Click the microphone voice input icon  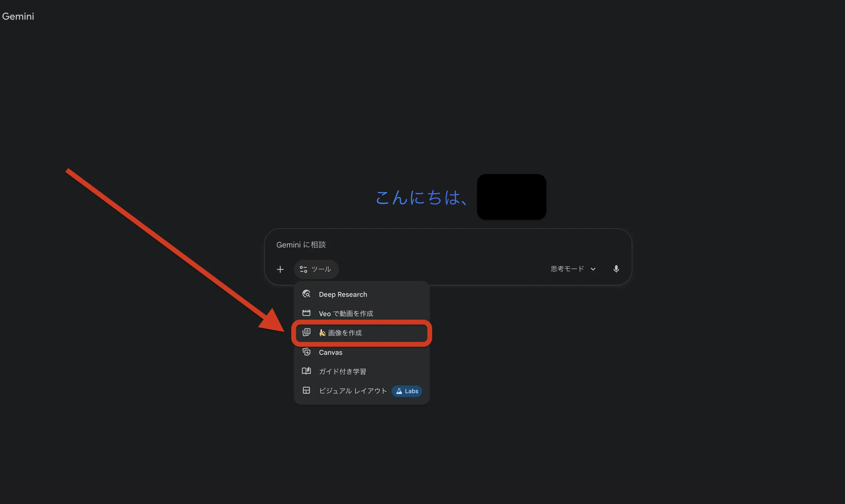pos(616,269)
